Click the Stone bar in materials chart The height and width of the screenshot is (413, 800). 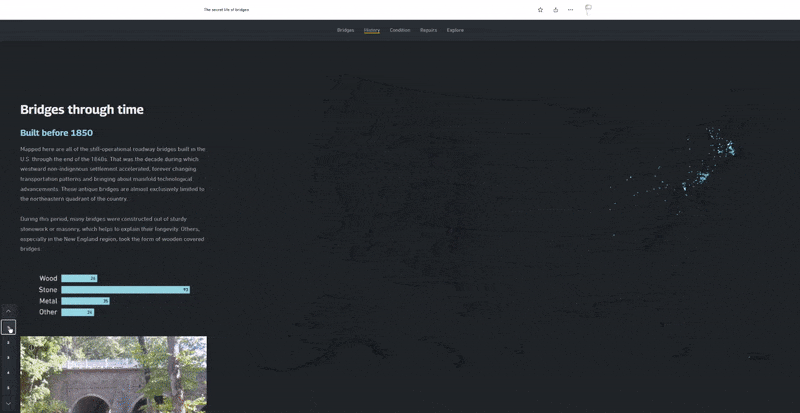[x=126, y=290]
